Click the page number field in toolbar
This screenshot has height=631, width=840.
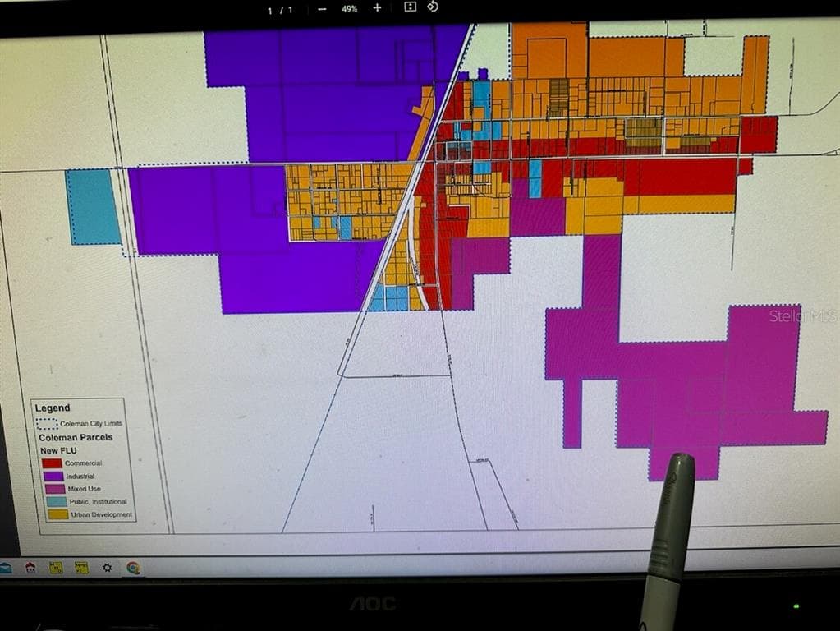click(280, 10)
